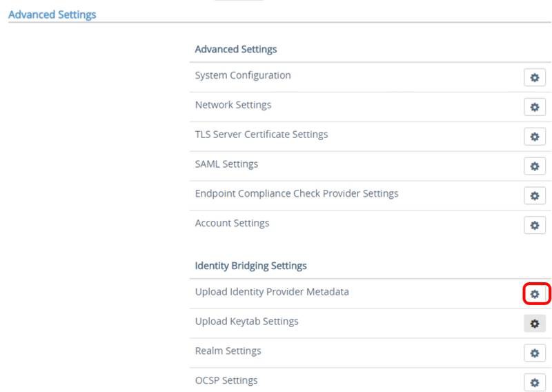Select the System Configuration row label
The width and height of the screenshot is (552, 392).
point(243,75)
